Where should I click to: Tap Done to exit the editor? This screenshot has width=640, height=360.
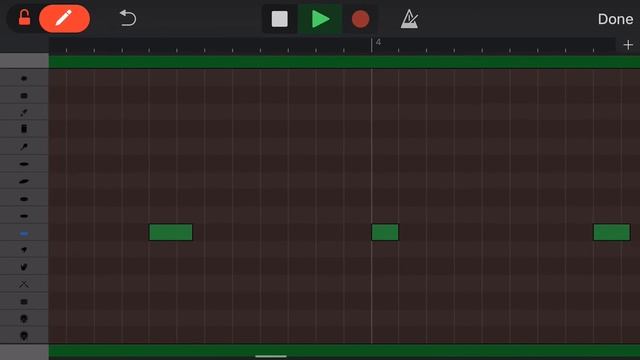click(616, 19)
